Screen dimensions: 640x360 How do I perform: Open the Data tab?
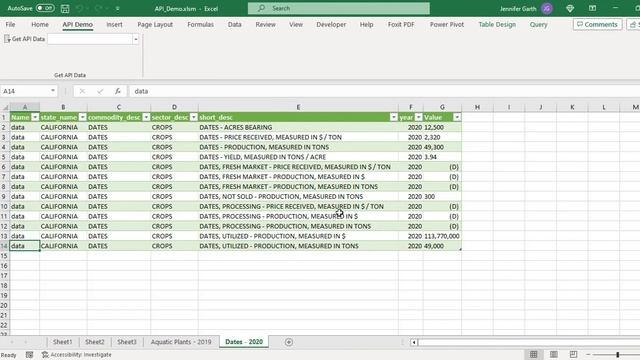[x=235, y=24]
